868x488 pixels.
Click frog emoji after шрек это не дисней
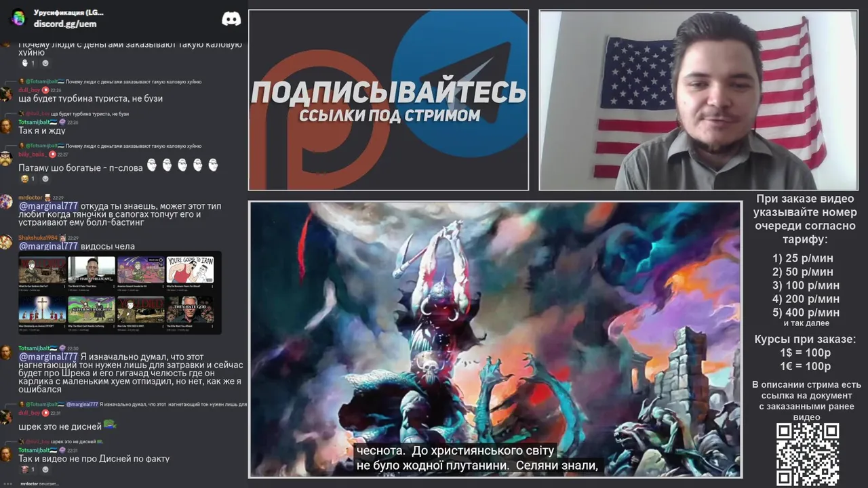110,424
